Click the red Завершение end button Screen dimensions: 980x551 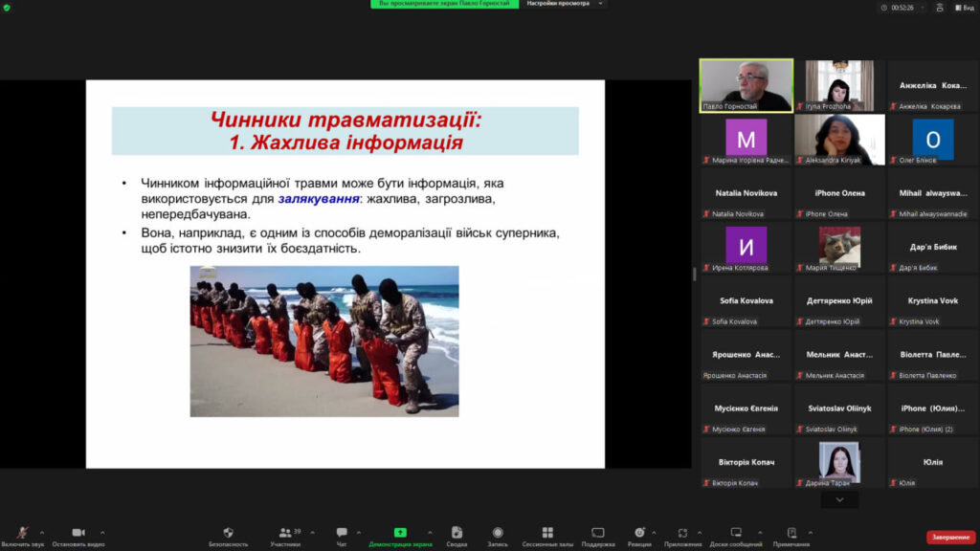pyautogui.click(x=950, y=537)
